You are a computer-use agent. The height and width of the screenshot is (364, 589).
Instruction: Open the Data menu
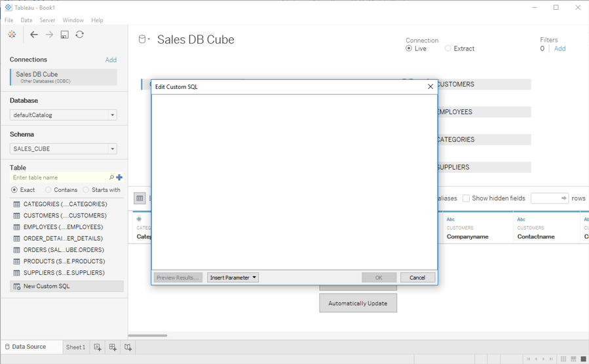click(x=26, y=20)
